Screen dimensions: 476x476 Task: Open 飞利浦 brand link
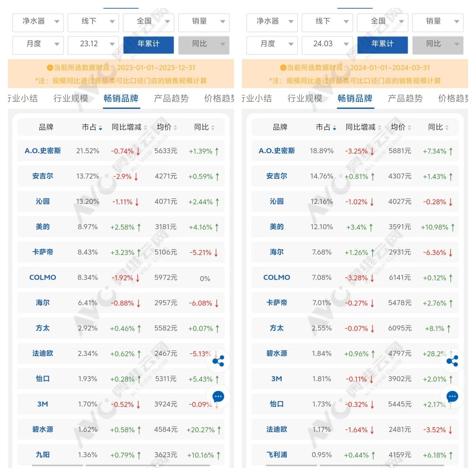coord(277,455)
